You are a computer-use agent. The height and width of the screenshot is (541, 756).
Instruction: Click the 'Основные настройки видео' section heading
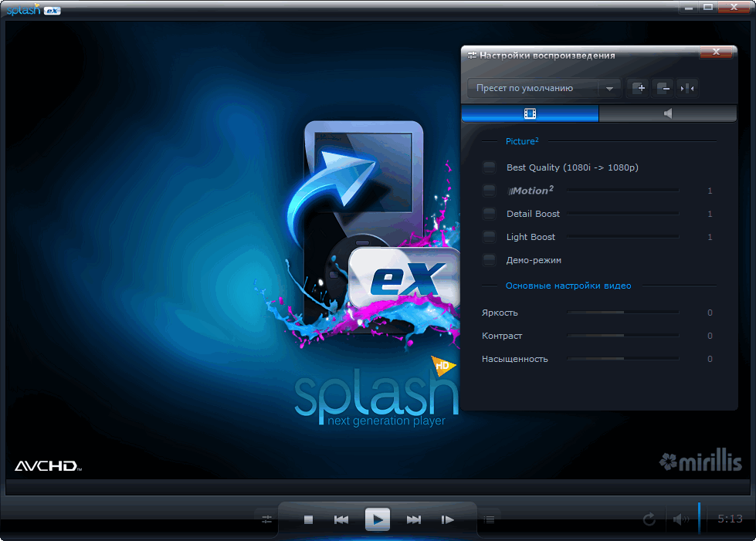point(568,286)
